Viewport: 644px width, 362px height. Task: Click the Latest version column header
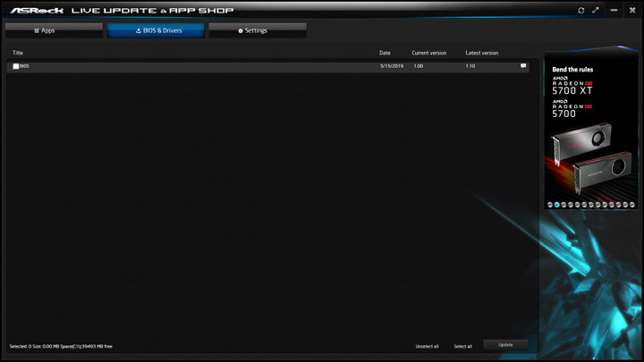coord(482,53)
